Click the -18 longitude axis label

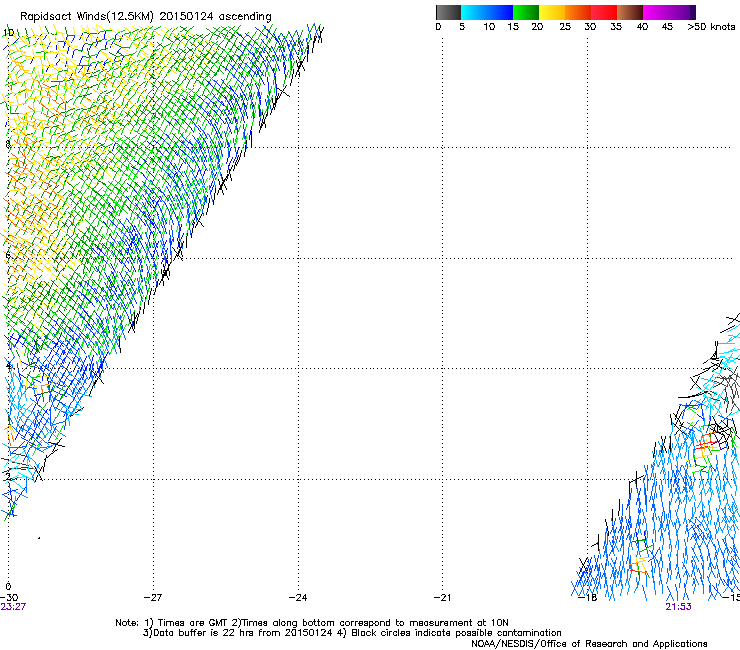pyautogui.click(x=588, y=597)
